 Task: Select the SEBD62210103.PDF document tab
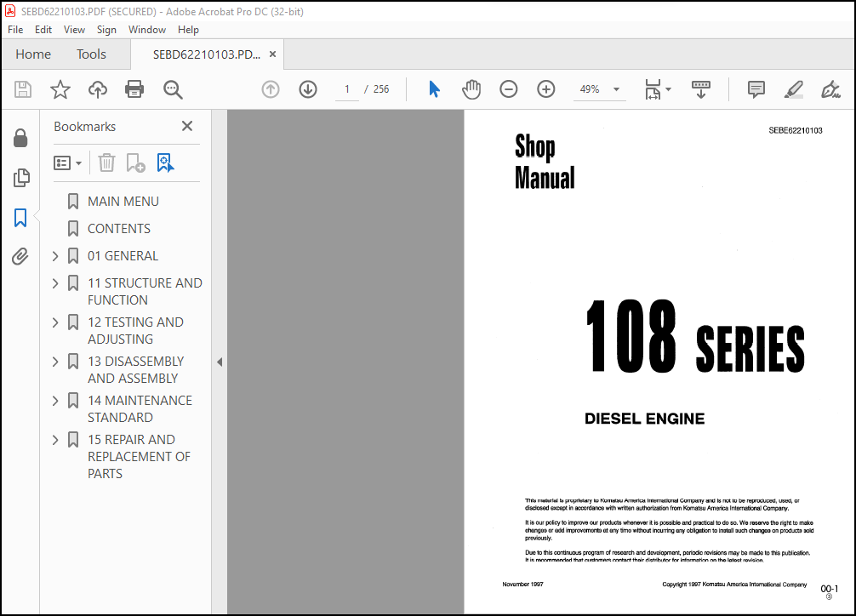pyautogui.click(x=207, y=54)
